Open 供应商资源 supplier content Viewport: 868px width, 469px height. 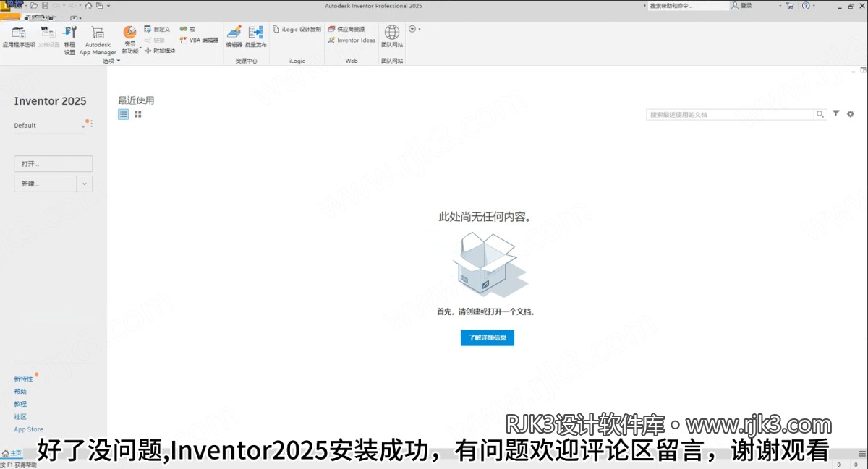pos(346,29)
